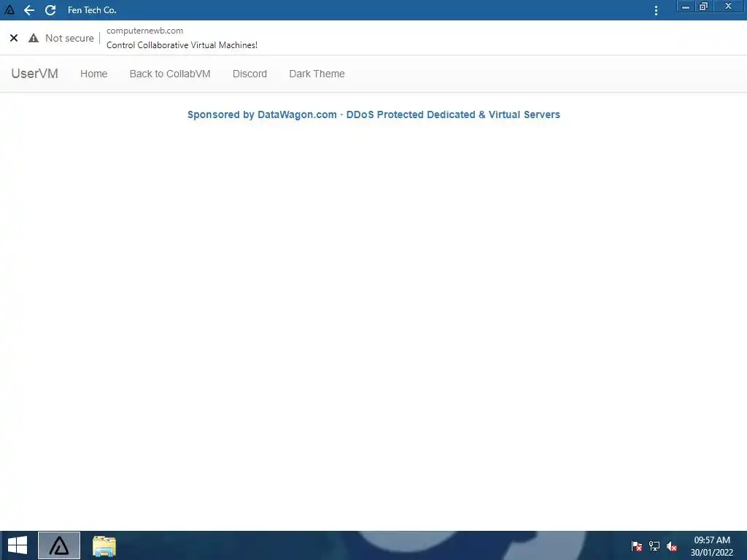Open the Discord nav link
Screen dimensions: 747x560
point(249,74)
